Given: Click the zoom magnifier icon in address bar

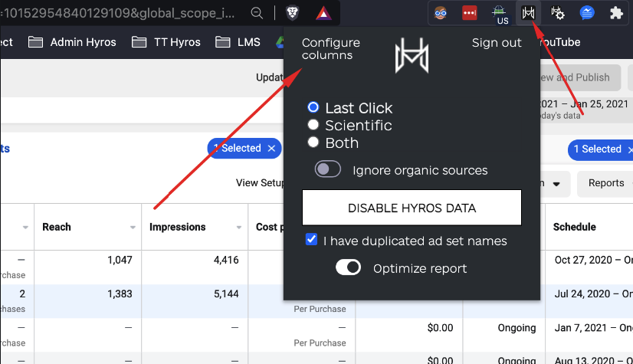Looking at the screenshot, I should click(257, 13).
